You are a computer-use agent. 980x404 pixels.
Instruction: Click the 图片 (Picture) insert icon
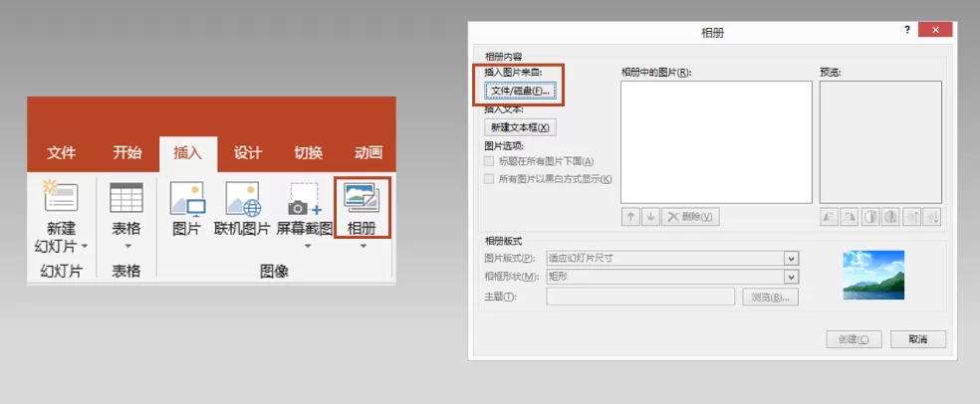(x=187, y=199)
